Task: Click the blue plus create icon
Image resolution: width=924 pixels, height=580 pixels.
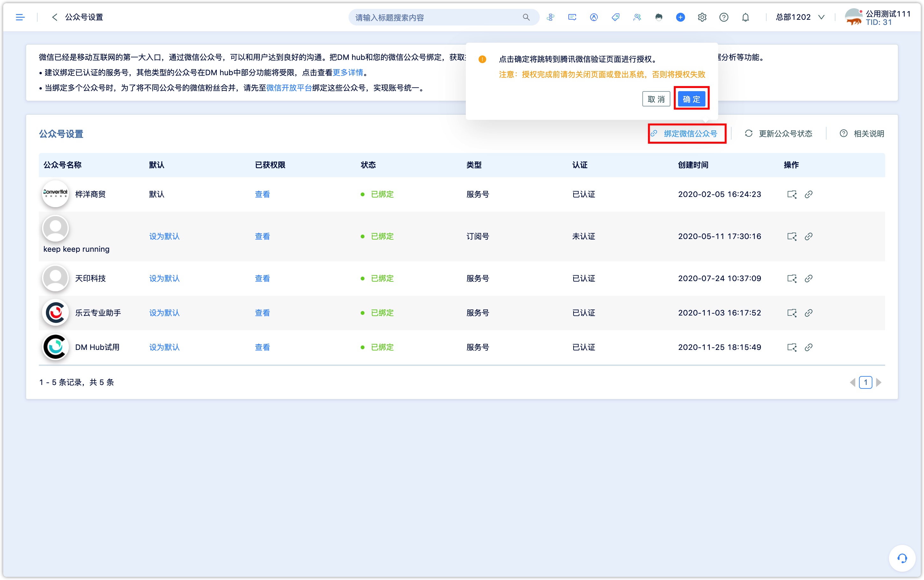Action: click(680, 17)
